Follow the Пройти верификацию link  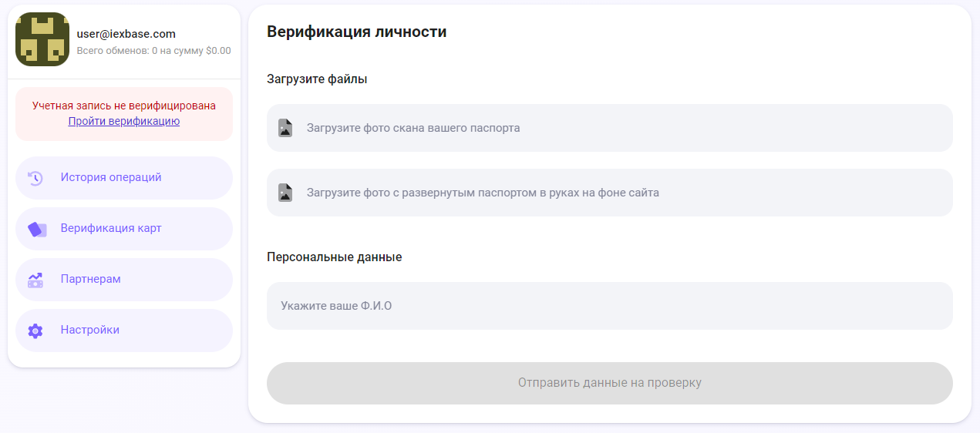pos(124,121)
